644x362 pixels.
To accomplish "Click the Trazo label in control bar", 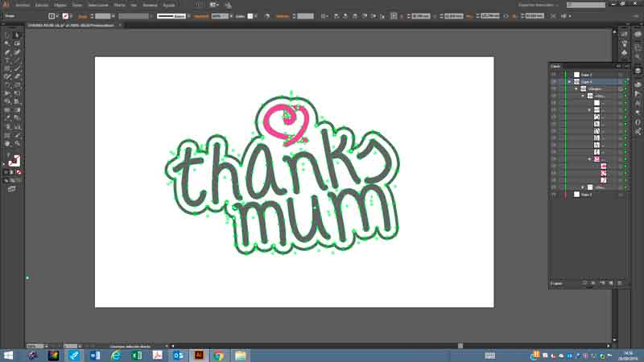I will 83,15.
